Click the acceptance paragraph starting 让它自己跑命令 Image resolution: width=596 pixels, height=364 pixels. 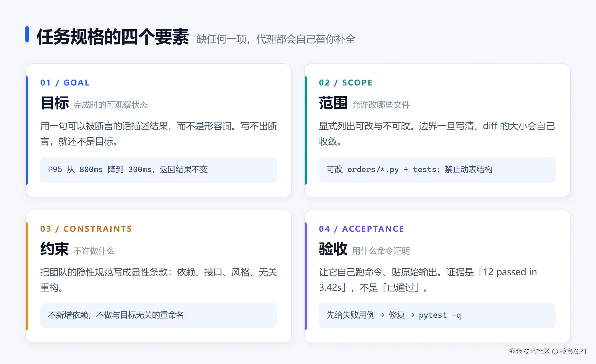click(428, 280)
